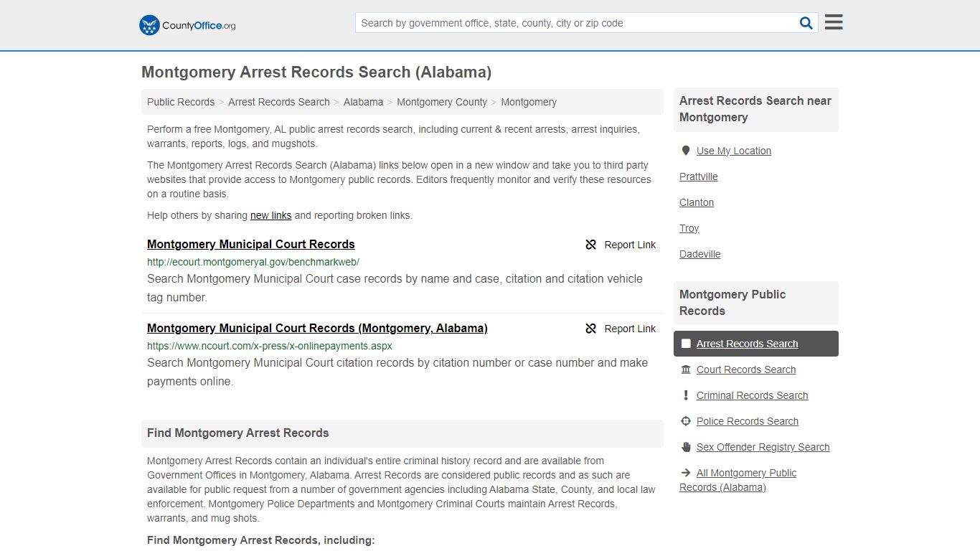The image size is (980, 551).
Task: Click broken-link icon for Court Records (Montgomery, Alabama)
Action: coord(591,329)
